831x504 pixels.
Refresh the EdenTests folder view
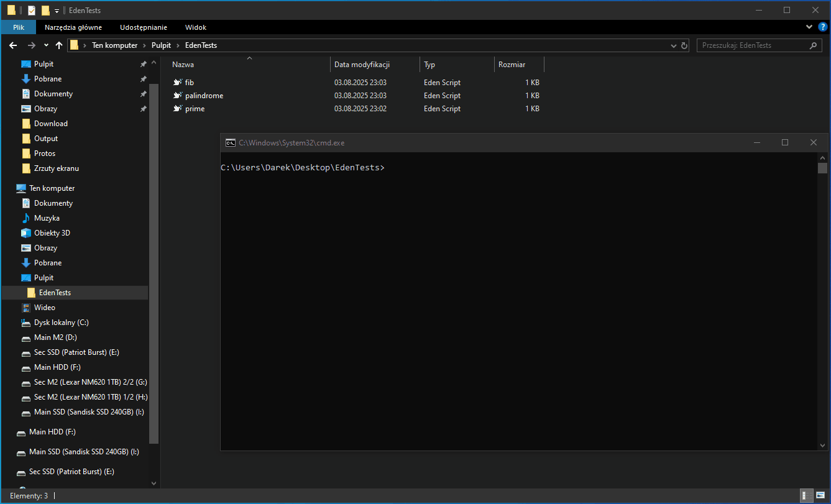(685, 45)
